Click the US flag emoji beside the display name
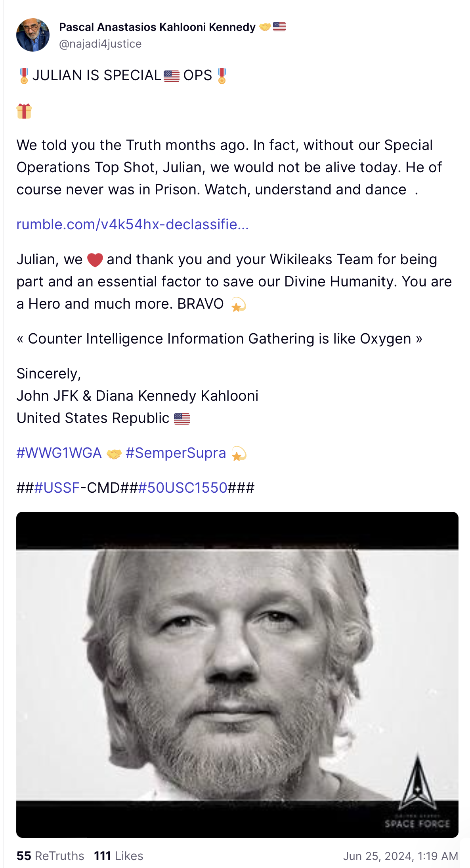 pyautogui.click(x=279, y=27)
